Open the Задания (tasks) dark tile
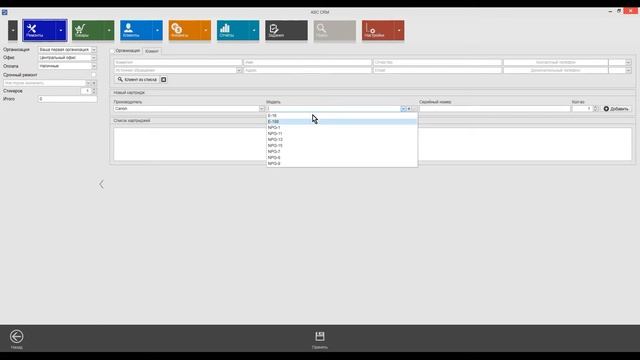This screenshot has width=640, height=360. click(286, 30)
